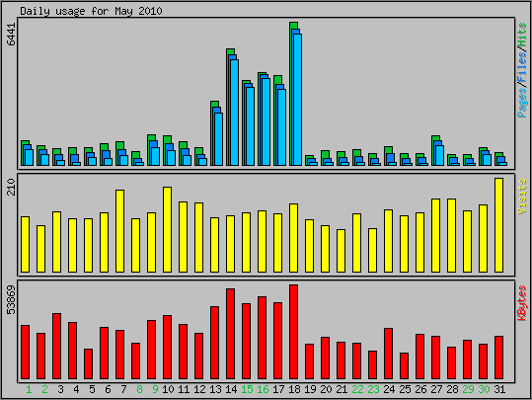Click the yellow visits bar for day 10

[167, 229]
